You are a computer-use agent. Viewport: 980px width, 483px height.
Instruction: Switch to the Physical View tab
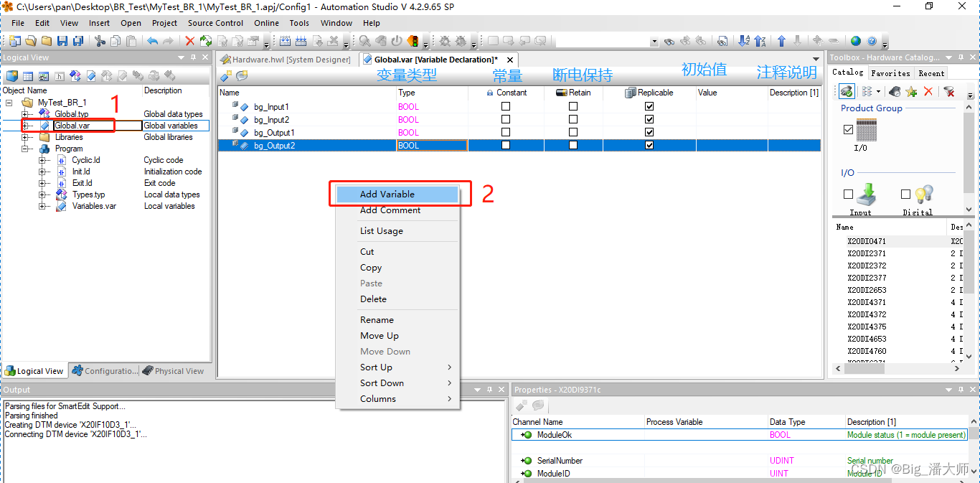pyautogui.click(x=174, y=371)
